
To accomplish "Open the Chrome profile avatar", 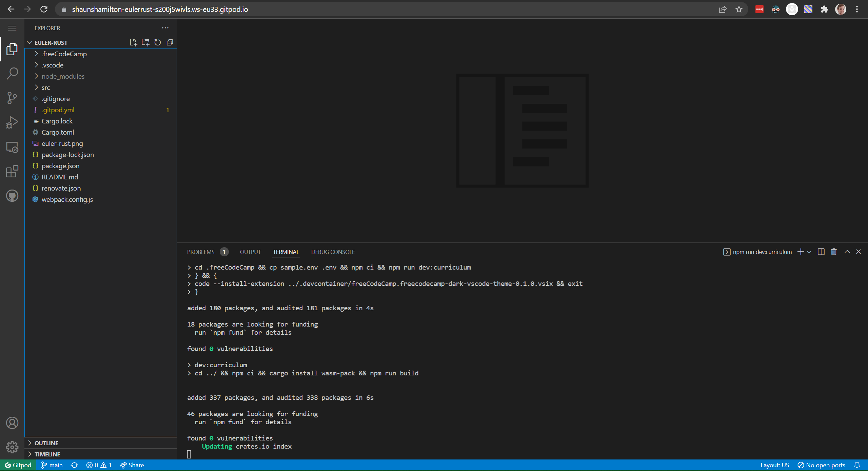I will pos(841,9).
